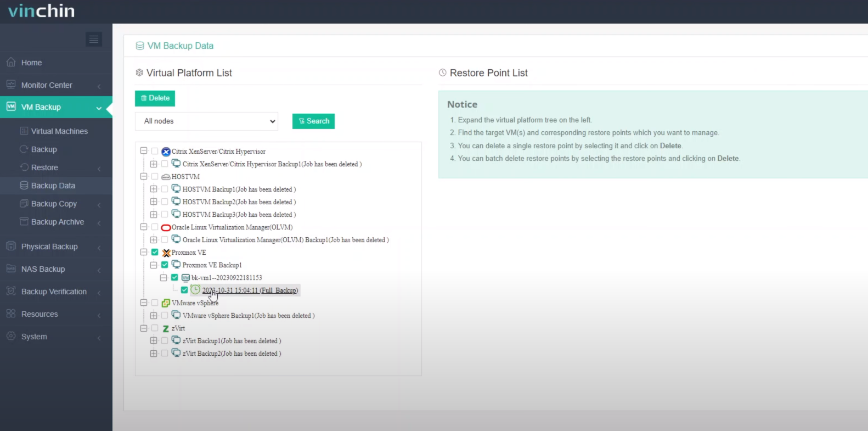Select the zVirt Backup1 deleted job entry

[x=232, y=341]
